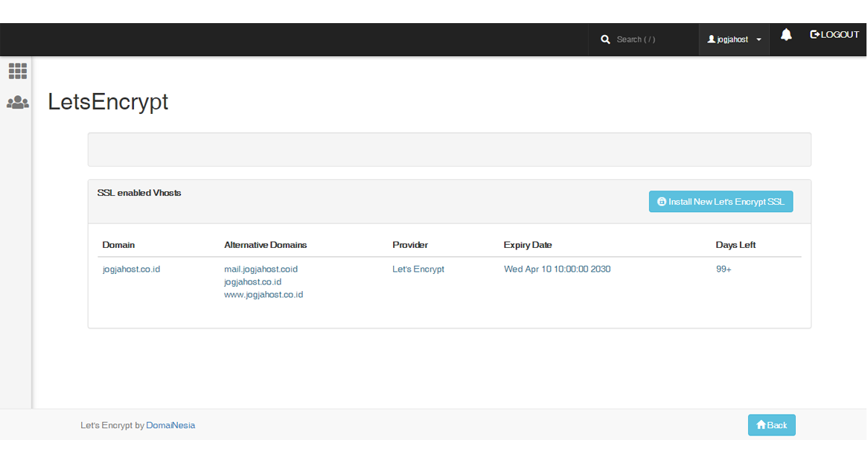
Task: Open jogjahost.co.id link in Domain column
Action: (x=131, y=269)
